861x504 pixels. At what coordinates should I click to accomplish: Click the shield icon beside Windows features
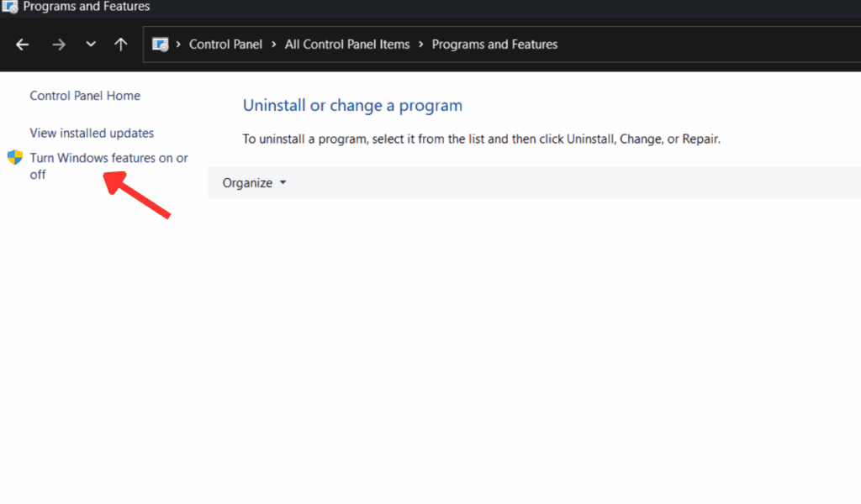tap(14, 157)
